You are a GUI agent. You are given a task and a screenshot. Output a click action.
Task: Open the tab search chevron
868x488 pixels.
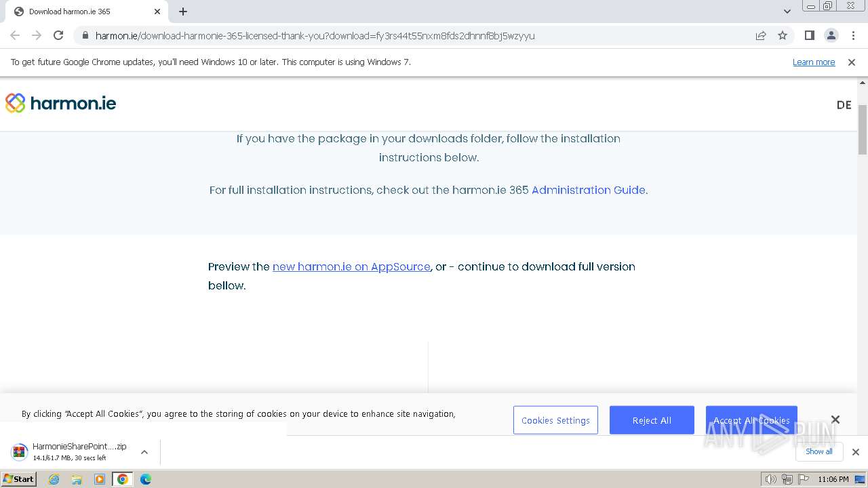pyautogui.click(x=787, y=12)
